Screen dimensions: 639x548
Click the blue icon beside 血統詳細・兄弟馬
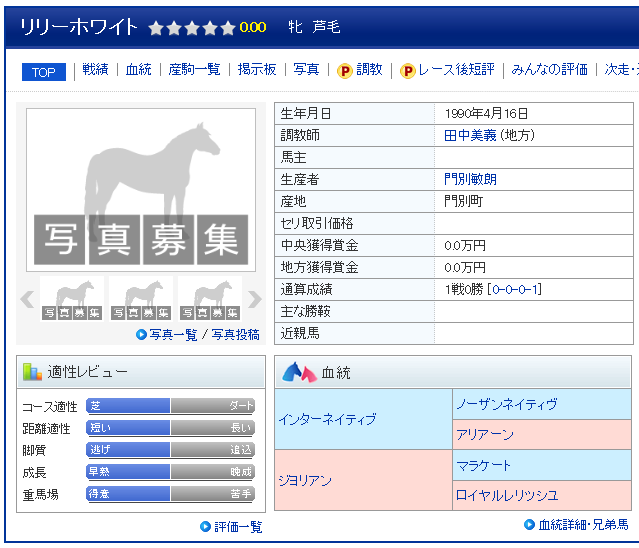pos(529,524)
